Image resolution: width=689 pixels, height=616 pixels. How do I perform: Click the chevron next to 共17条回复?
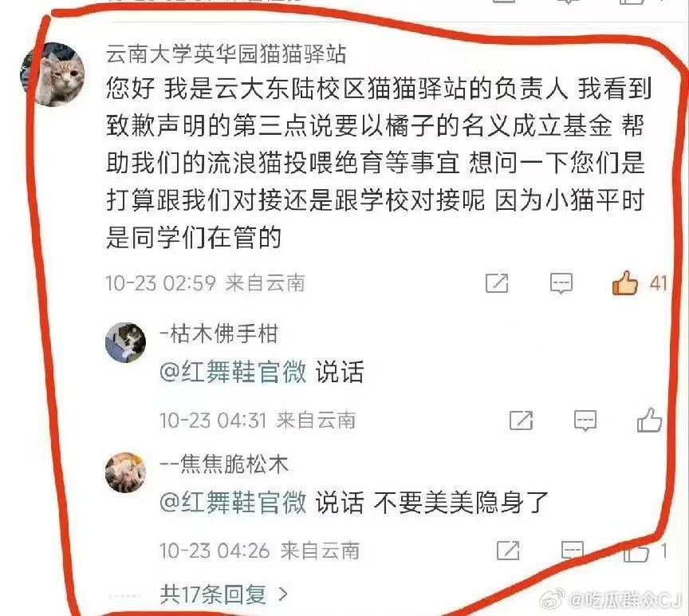[x=283, y=595]
